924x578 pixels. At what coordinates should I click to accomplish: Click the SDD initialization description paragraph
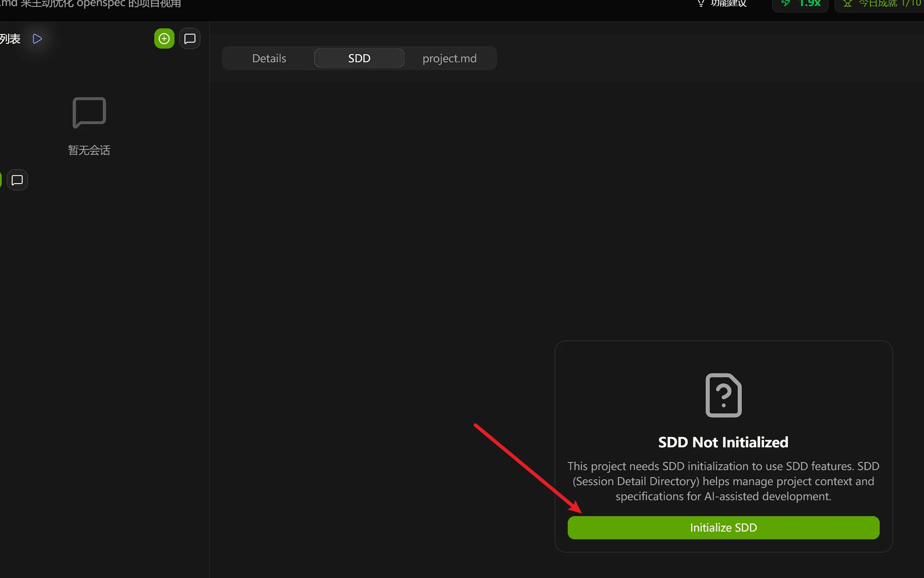coord(723,481)
